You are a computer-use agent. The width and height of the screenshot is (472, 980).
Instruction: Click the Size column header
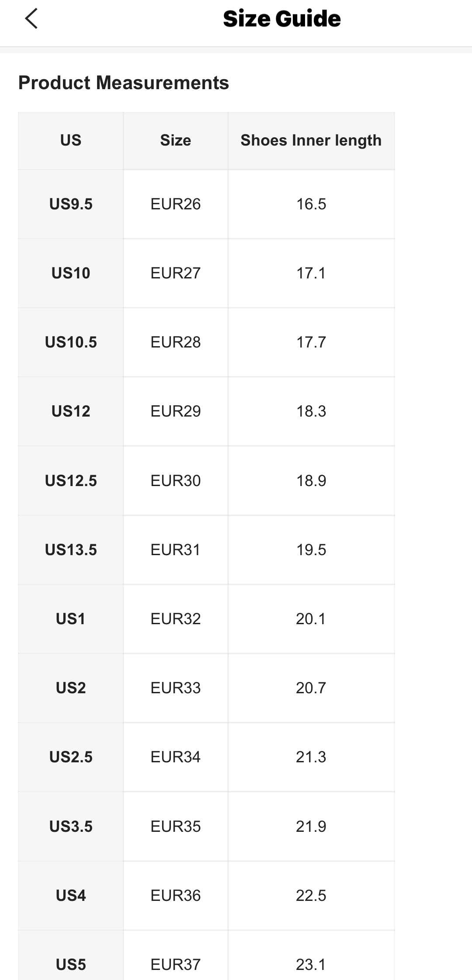(176, 140)
